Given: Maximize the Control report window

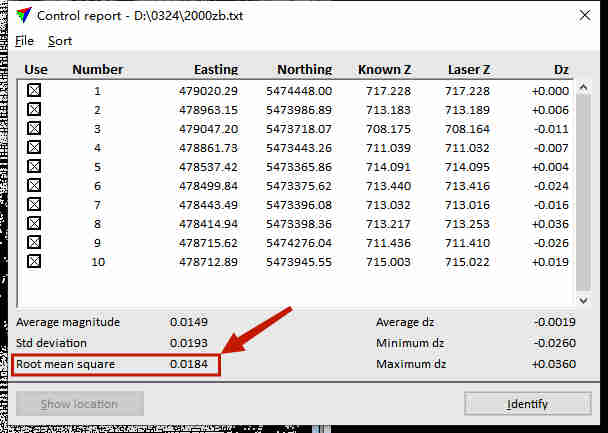Looking at the screenshot, I should (538, 16).
